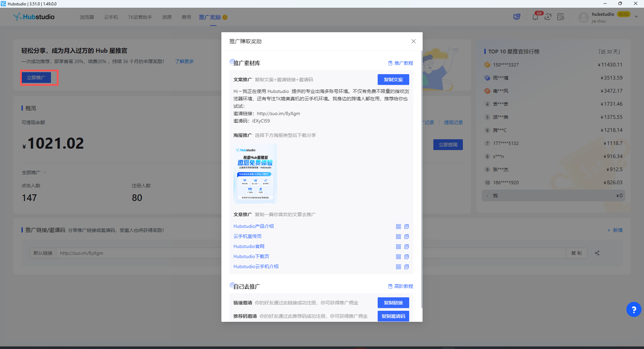Click the 复制链接 button
644x349 pixels.
(393, 303)
